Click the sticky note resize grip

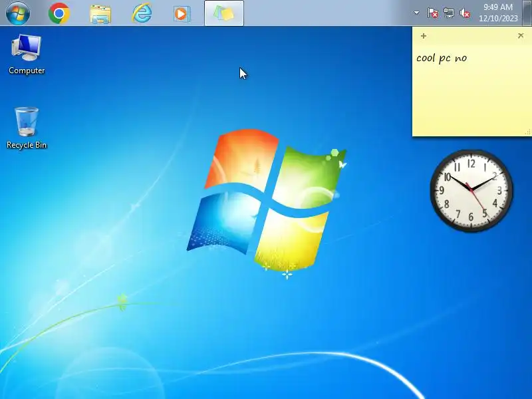click(x=528, y=132)
